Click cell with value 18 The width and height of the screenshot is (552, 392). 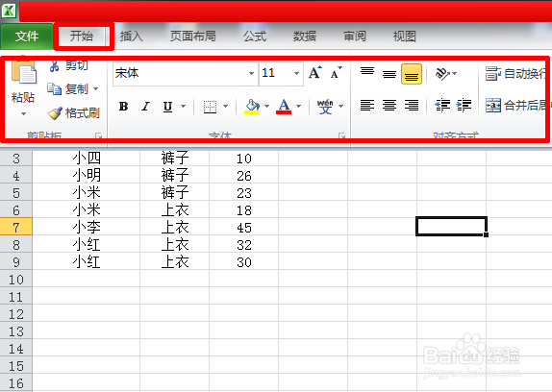244,210
